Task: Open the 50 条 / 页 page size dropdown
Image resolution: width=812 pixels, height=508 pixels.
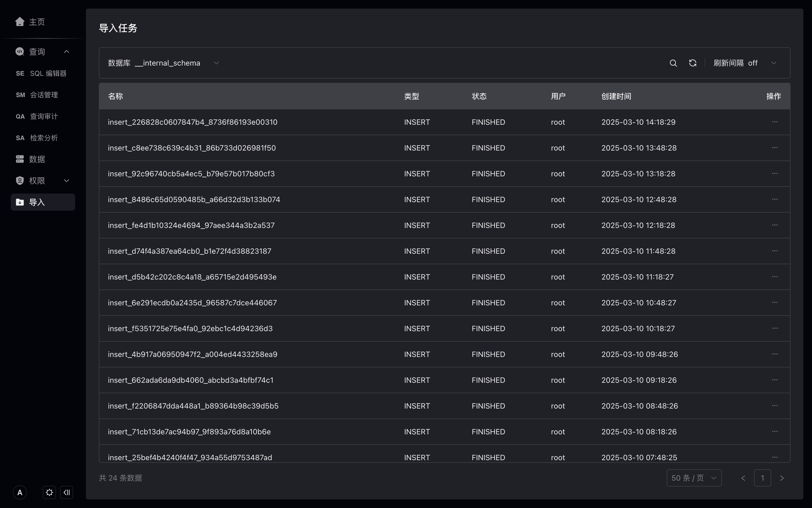Action: pos(694,478)
